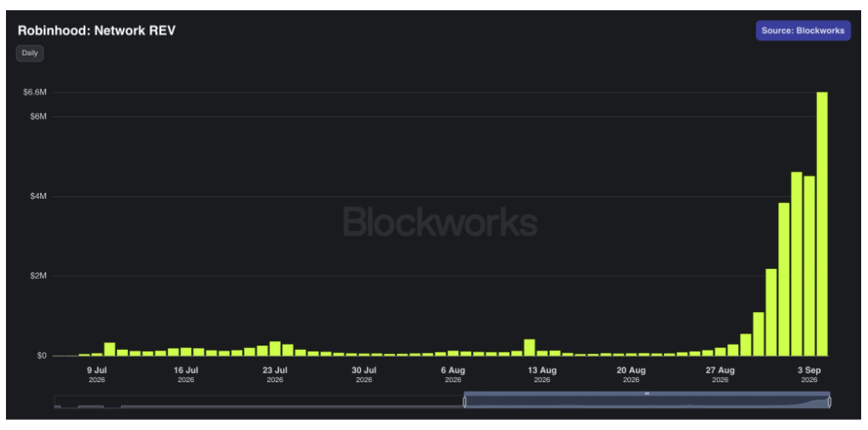The image size is (868, 430).
Task: Click the bar just above the 13 Aug label
Action: 542,353
